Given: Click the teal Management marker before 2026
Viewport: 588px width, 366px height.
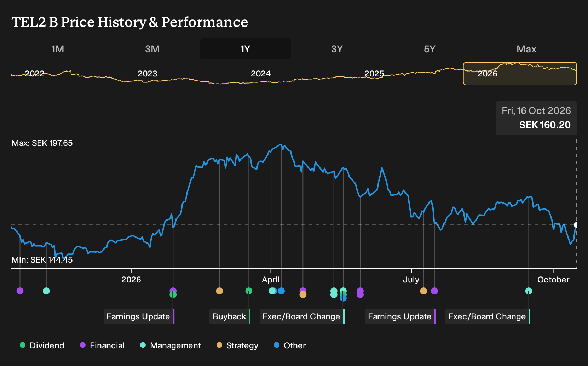Looking at the screenshot, I should (x=46, y=291).
